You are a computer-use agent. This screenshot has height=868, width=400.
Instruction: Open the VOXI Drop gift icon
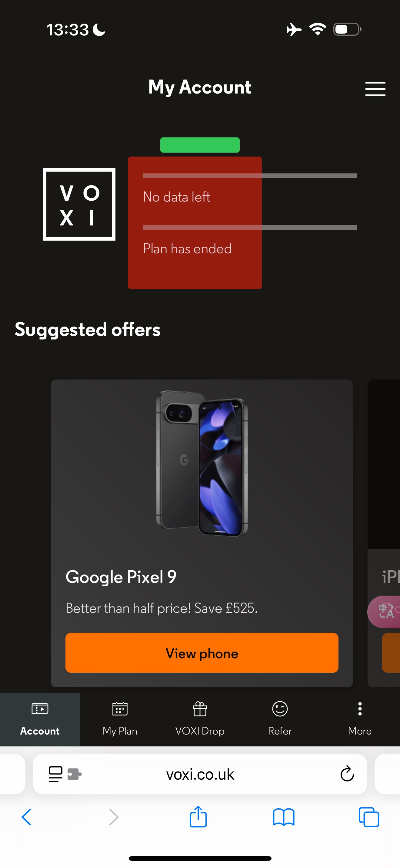[200, 709]
